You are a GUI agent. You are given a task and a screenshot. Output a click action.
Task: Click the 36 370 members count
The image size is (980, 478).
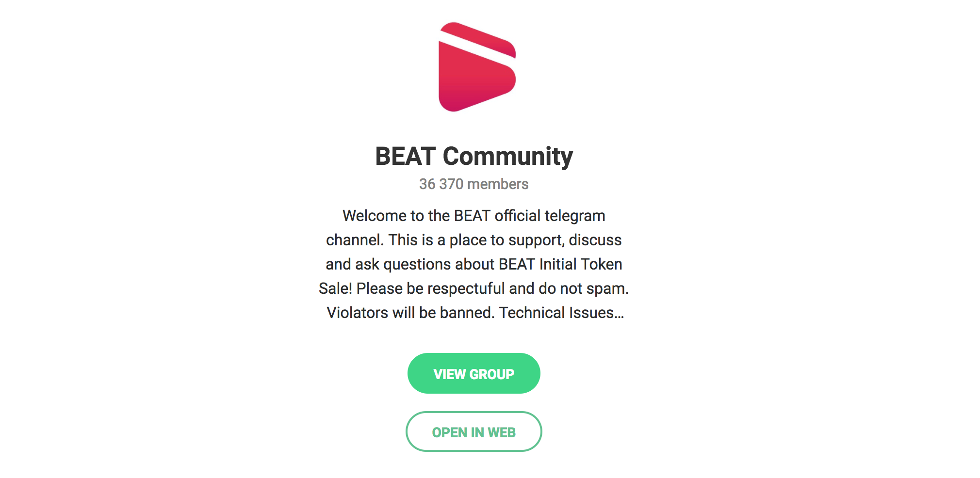click(x=474, y=184)
